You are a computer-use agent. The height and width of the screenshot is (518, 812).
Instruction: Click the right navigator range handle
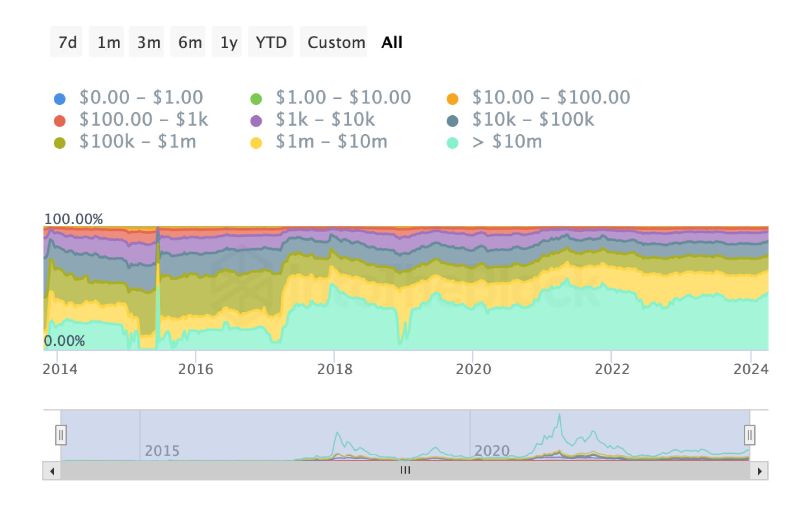(x=750, y=435)
